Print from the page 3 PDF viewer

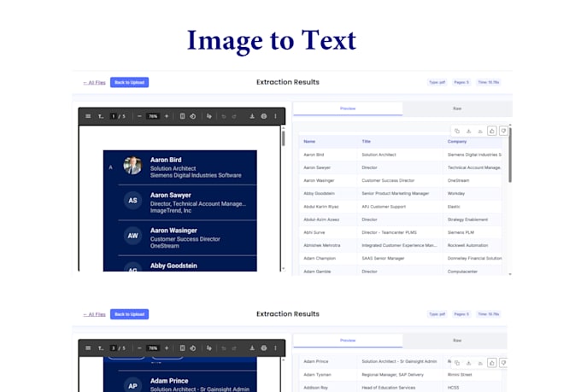(264, 348)
